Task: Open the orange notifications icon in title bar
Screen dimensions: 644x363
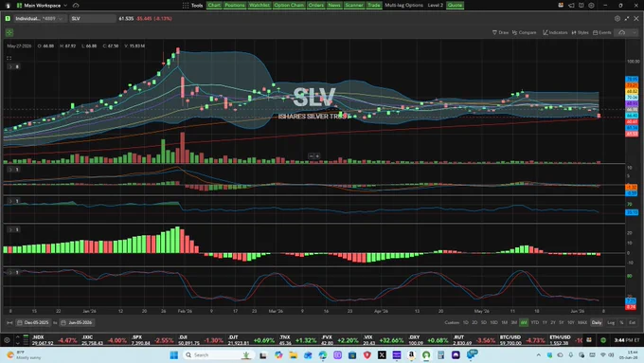Action: point(561,6)
